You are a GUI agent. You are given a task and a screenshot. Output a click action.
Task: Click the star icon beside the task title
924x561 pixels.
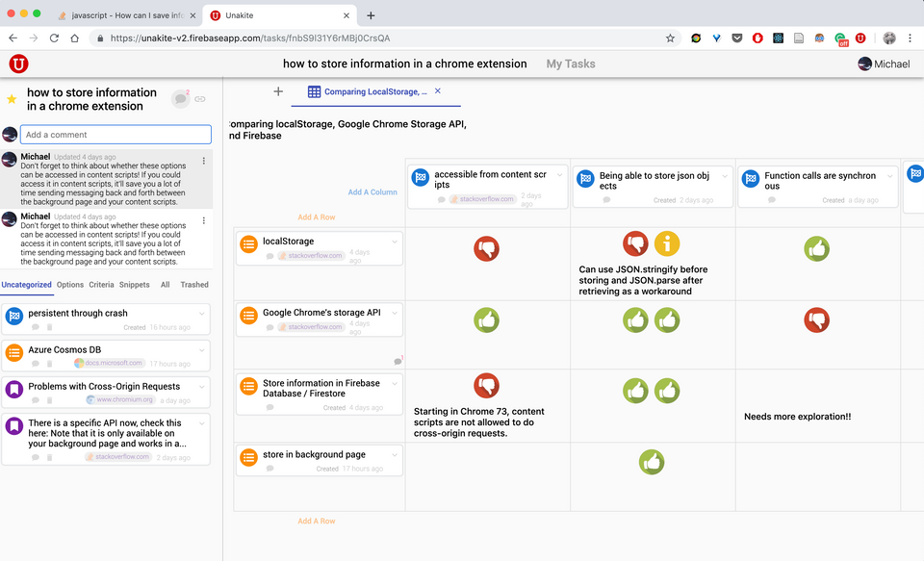[x=12, y=97]
